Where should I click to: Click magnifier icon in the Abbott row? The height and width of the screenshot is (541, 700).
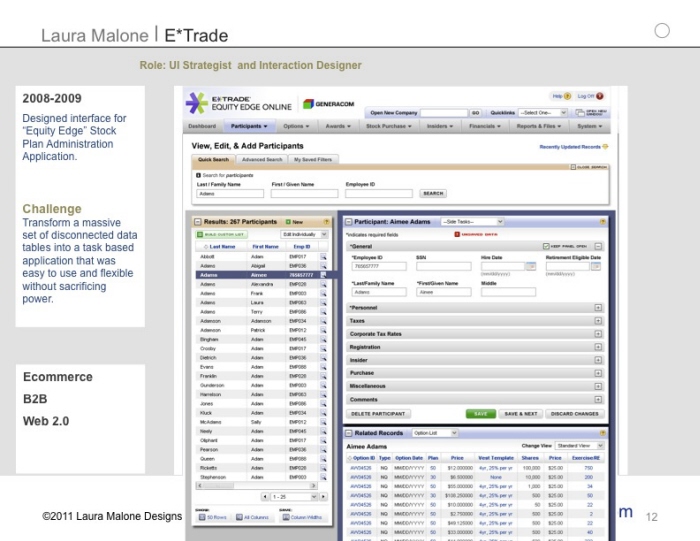click(324, 257)
